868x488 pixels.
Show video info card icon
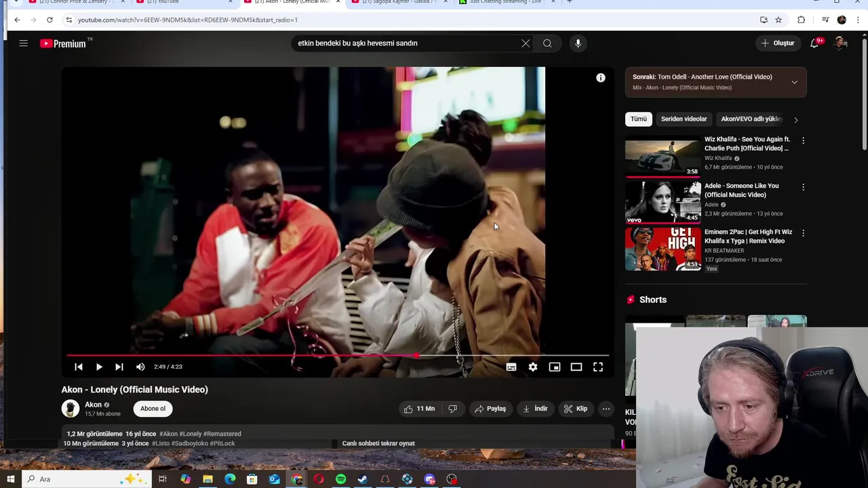600,78
